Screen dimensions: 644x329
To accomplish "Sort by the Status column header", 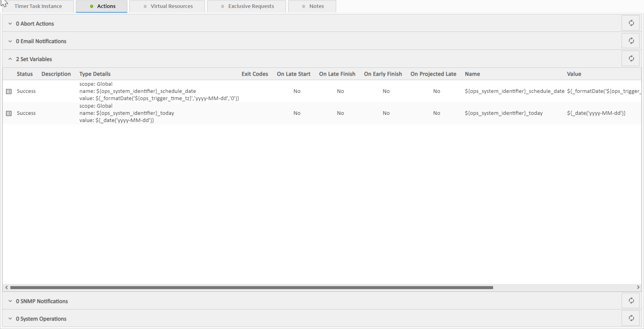I will (25, 74).
